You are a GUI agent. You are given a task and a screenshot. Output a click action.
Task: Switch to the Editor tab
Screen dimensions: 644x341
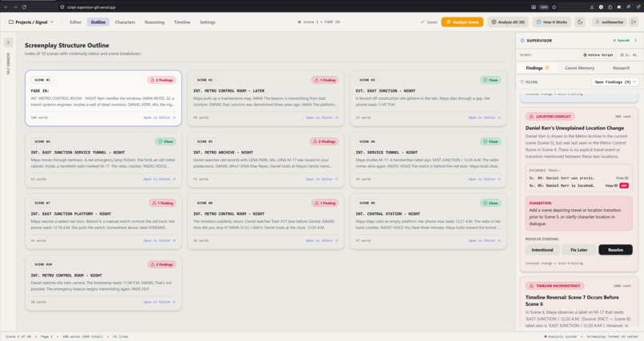tap(76, 22)
